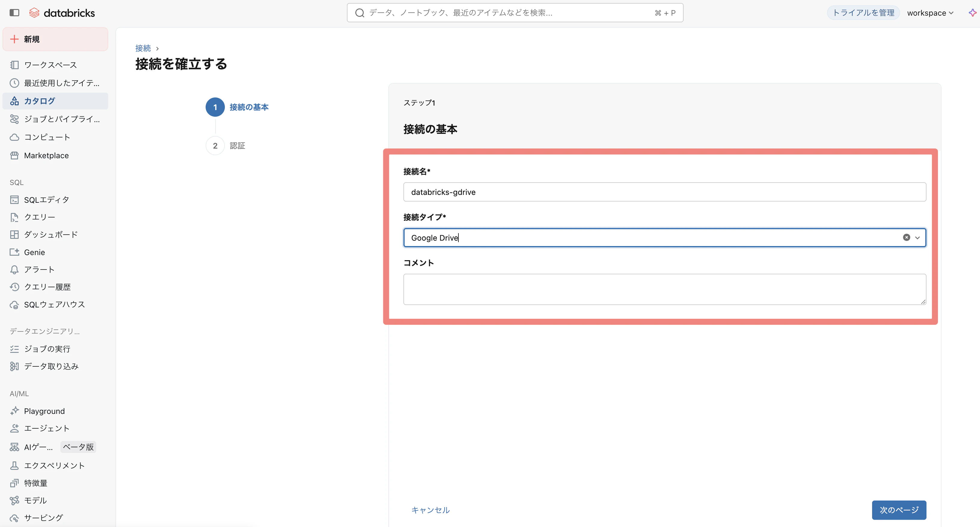Open the workspace dropdown menu
The width and height of the screenshot is (980, 527).
[930, 13]
